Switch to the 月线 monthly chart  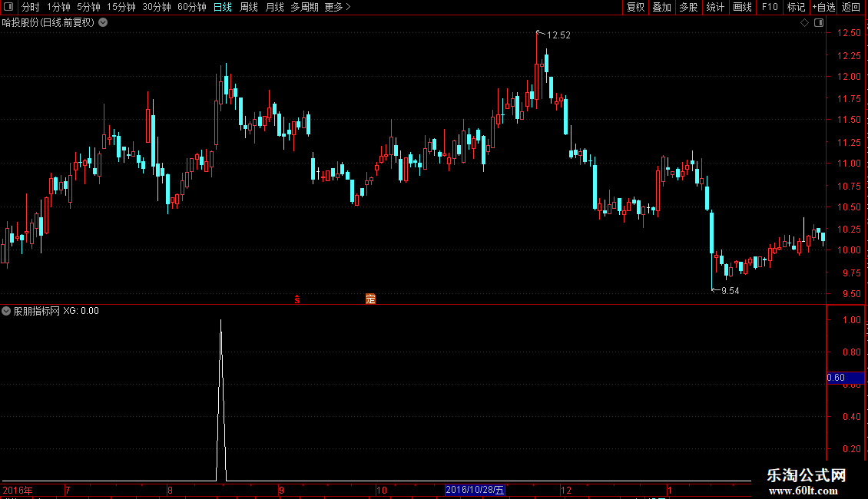coord(274,7)
